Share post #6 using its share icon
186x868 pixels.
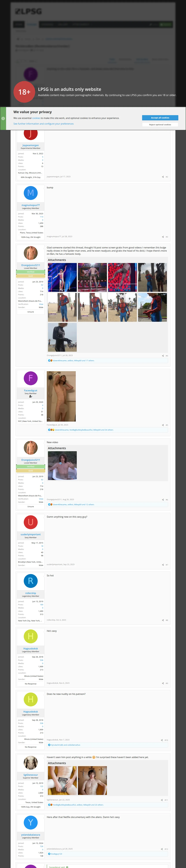click(163, 500)
